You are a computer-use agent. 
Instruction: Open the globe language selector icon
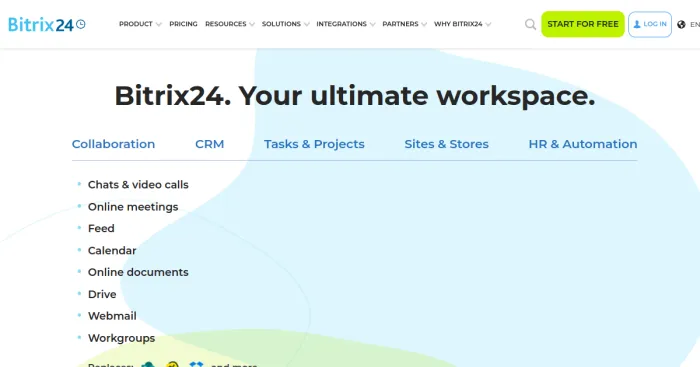681,25
